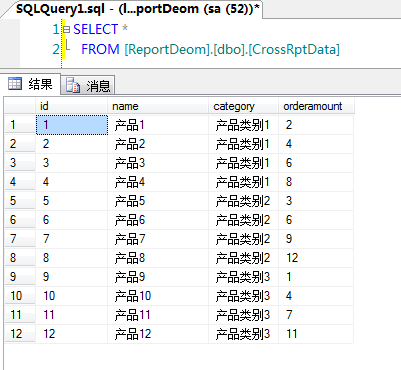
Task: Click the name cell 产品6
Action: pos(158,220)
